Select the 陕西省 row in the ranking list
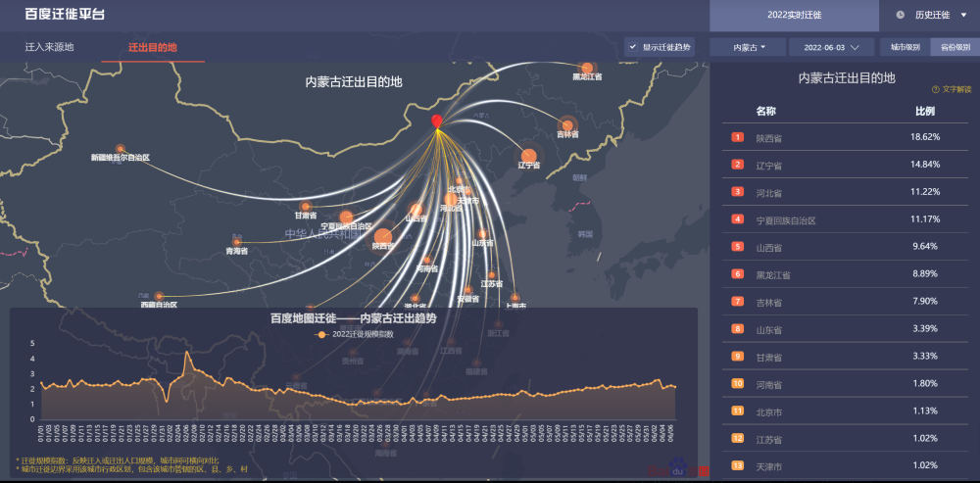Viewport: 980px width, 483px height. tap(845, 137)
